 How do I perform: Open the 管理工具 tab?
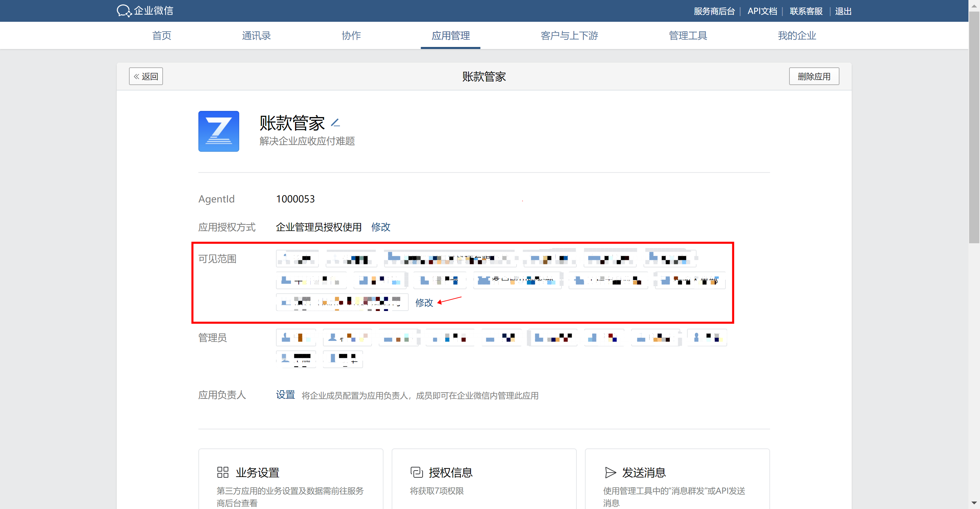tap(688, 35)
